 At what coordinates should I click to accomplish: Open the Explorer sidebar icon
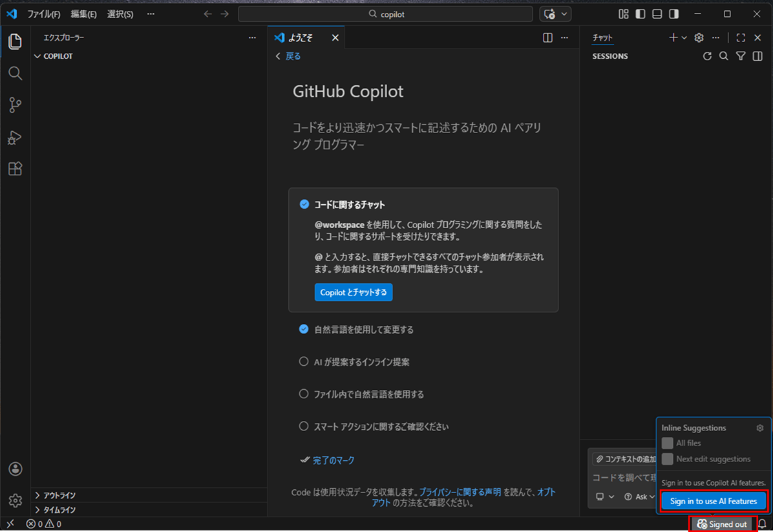click(x=15, y=41)
